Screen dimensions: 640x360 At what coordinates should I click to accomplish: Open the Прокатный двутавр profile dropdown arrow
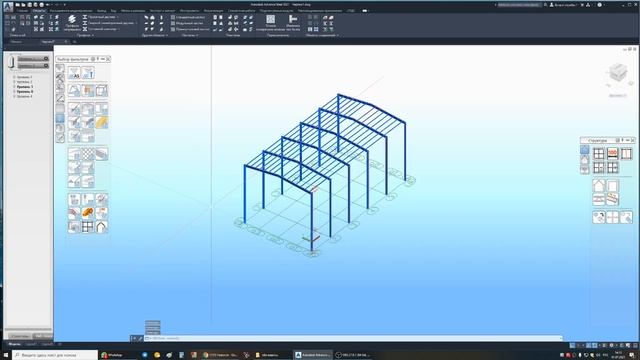(118, 17)
